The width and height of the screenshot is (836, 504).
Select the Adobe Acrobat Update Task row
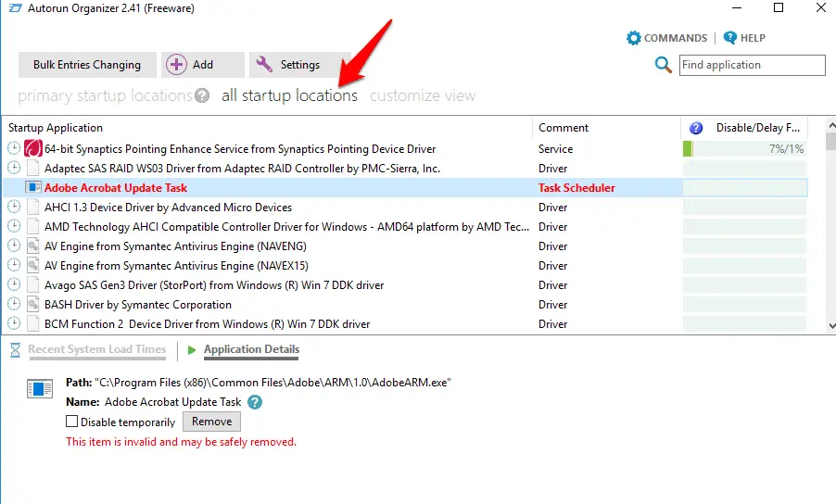(x=405, y=187)
